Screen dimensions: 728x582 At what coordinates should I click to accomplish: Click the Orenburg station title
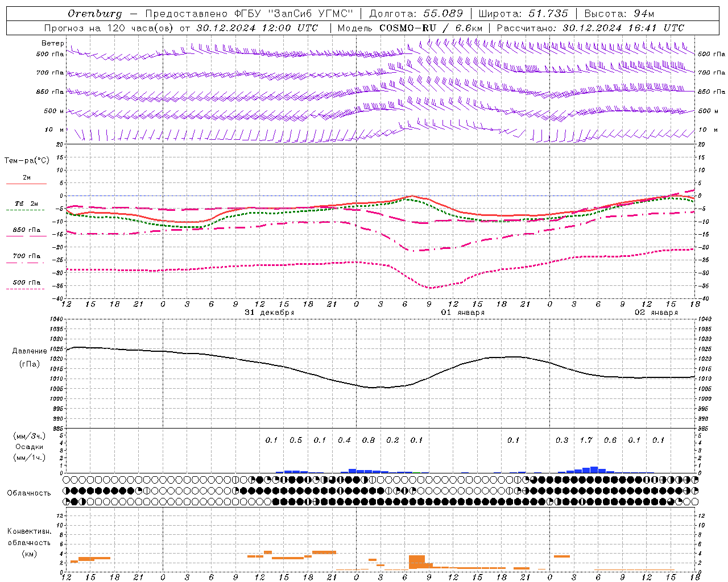[94, 14]
